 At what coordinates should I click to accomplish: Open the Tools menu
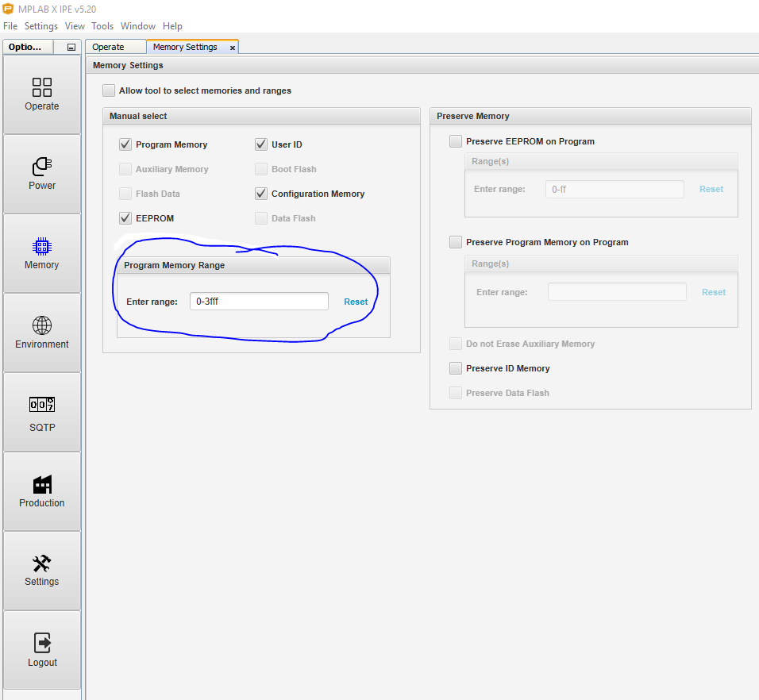(x=102, y=26)
